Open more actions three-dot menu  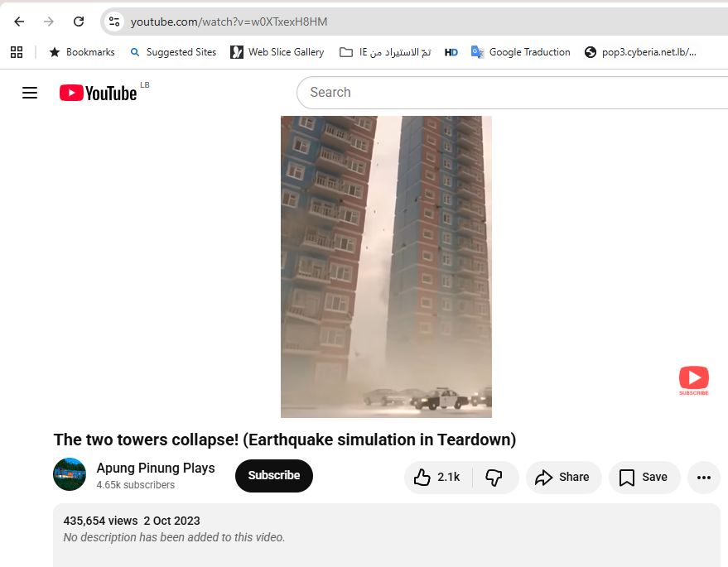(x=704, y=477)
